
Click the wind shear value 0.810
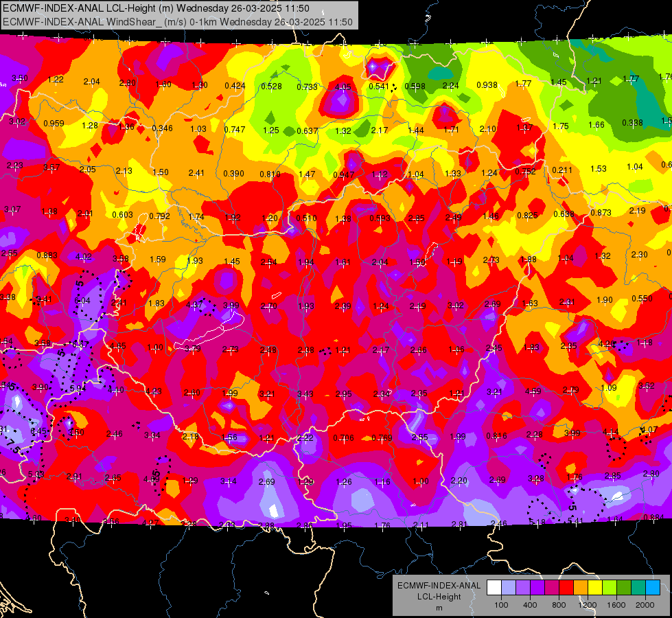tap(270, 174)
